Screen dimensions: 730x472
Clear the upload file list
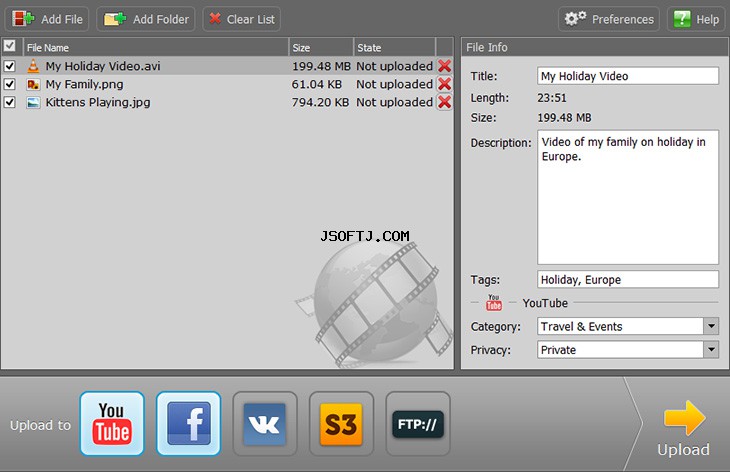click(x=242, y=19)
